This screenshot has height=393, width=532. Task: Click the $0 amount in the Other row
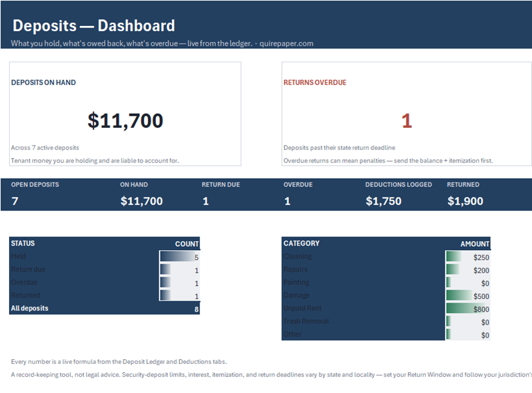485,335
